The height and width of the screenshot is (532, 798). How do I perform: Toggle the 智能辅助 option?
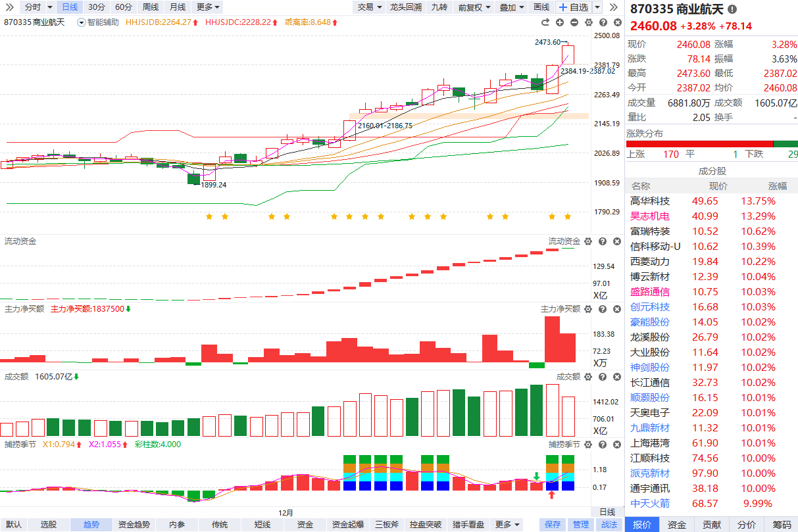[x=99, y=22]
